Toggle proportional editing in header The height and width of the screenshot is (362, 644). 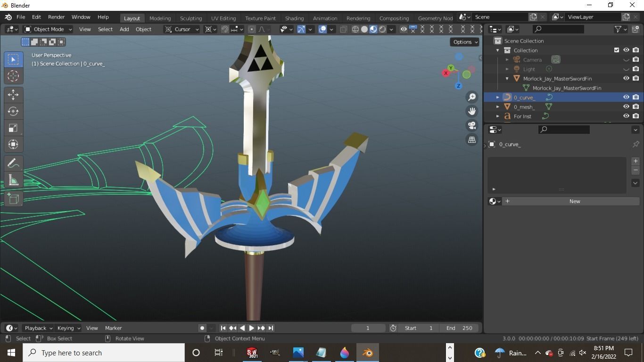click(251, 29)
